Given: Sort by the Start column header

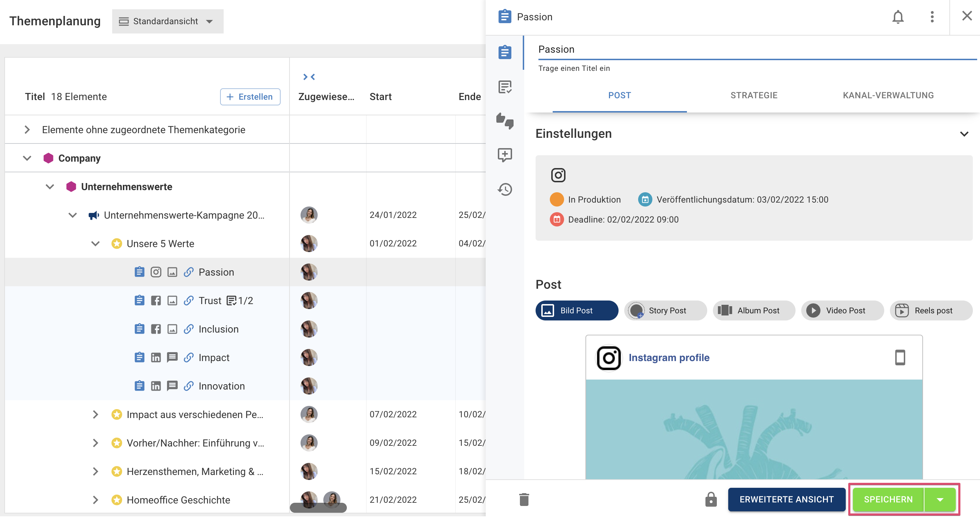Looking at the screenshot, I should (380, 96).
